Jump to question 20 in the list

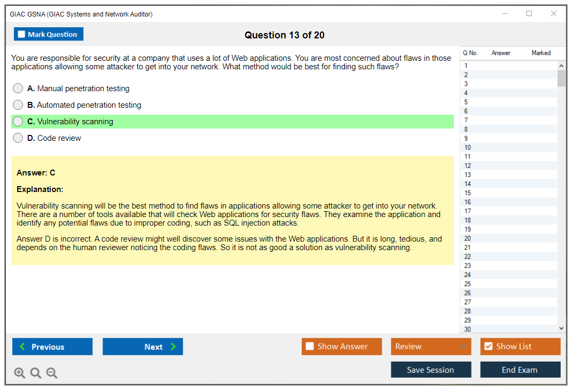(x=468, y=238)
